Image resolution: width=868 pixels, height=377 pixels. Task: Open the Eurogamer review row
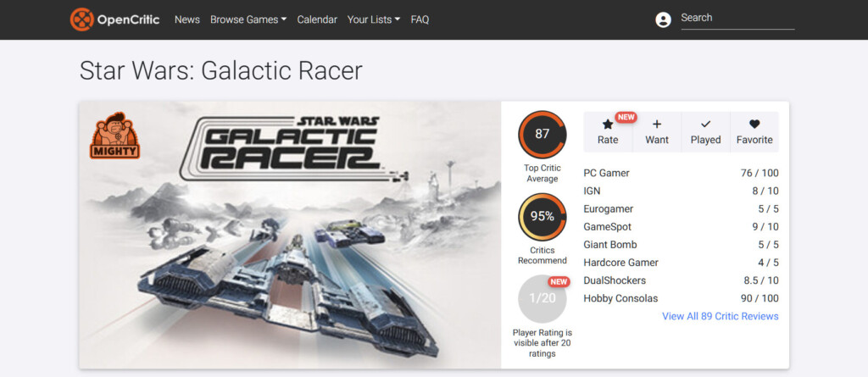coord(681,208)
